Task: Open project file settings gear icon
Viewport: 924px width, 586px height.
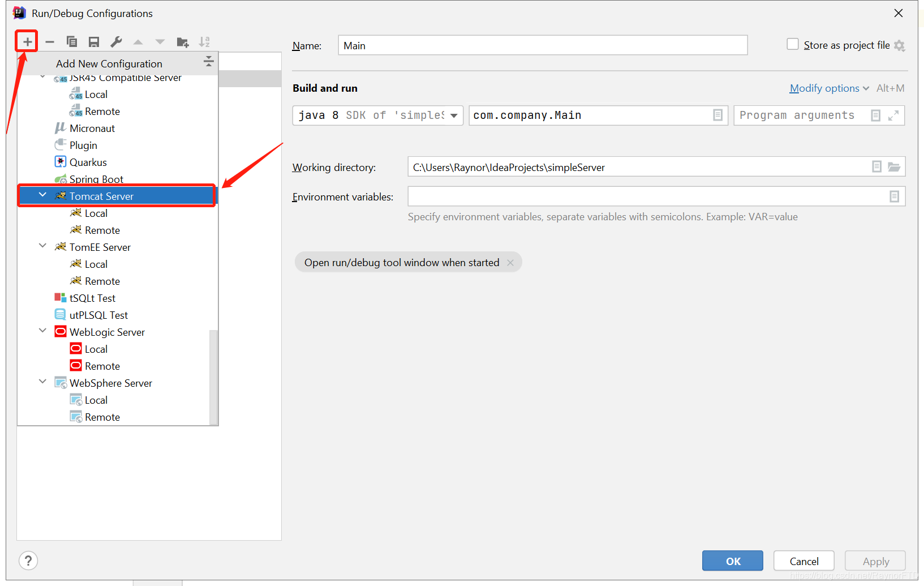Action: coord(900,46)
